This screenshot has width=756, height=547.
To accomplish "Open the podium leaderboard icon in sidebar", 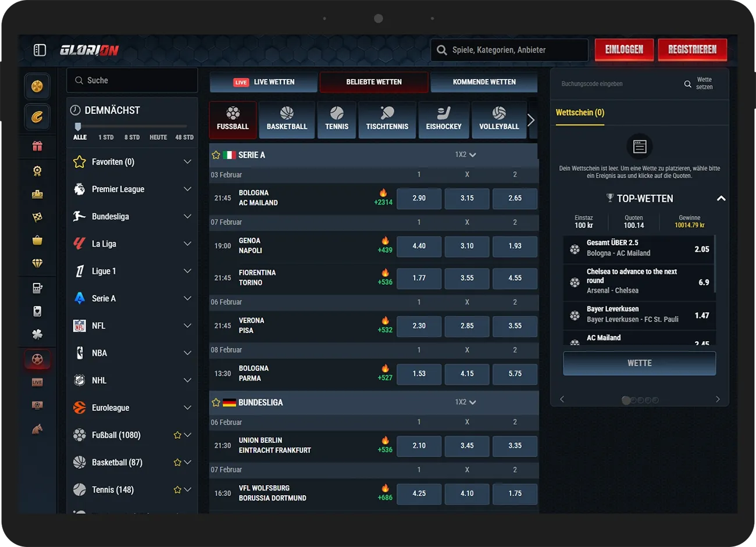I will pos(37,194).
